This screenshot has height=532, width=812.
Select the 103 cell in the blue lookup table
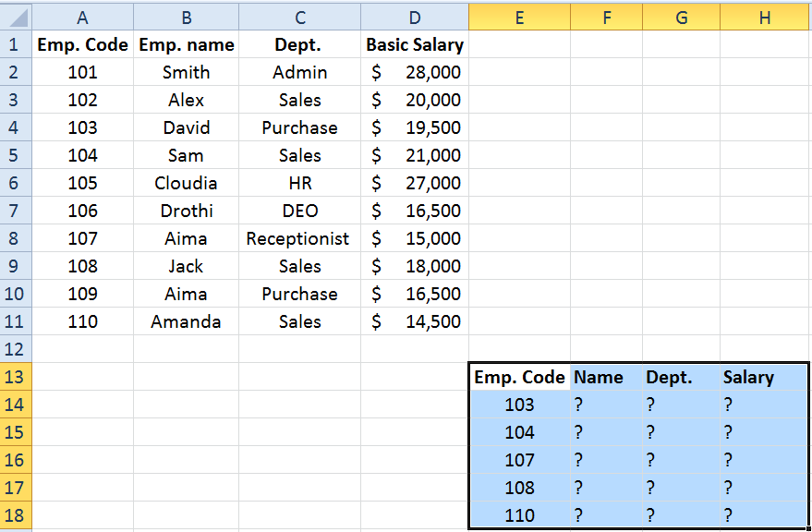pos(519,405)
